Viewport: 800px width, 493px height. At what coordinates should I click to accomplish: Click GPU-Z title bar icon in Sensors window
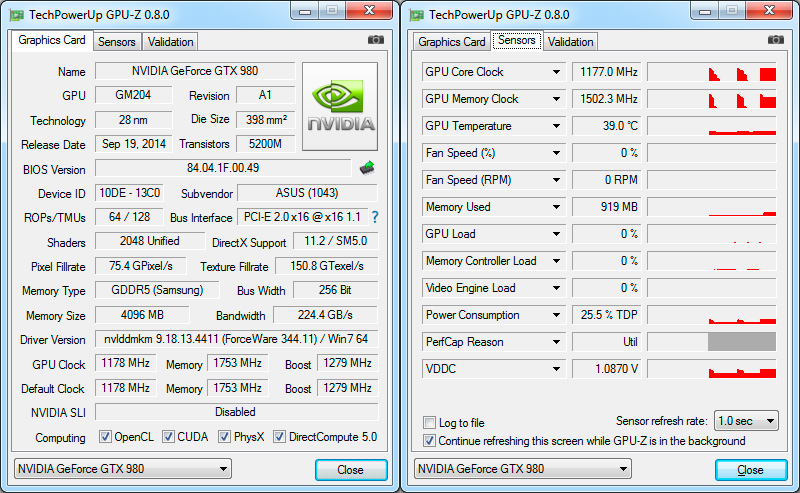point(417,15)
